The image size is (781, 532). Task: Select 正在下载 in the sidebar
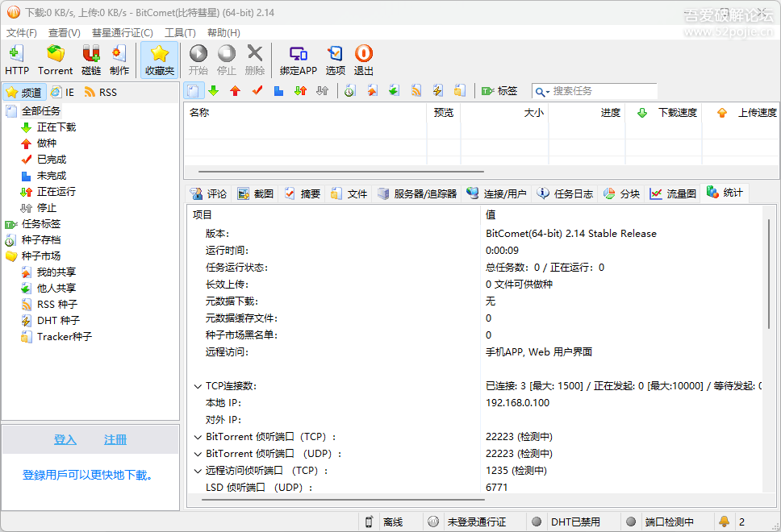(56, 127)
